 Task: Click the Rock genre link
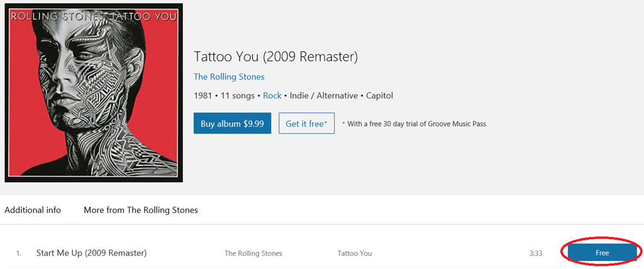pyautogui.click(x=272, y=96)
